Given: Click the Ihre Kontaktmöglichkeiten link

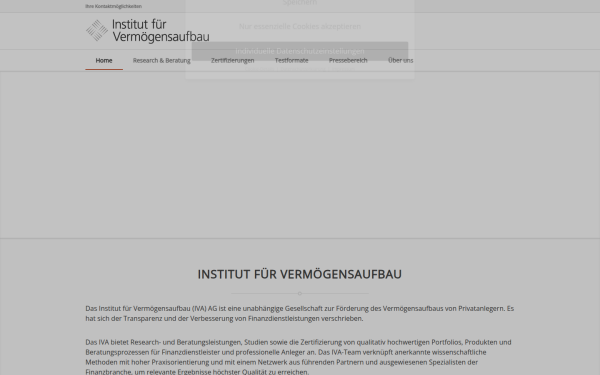Looking at the screenshot, I should click(113, 6).
